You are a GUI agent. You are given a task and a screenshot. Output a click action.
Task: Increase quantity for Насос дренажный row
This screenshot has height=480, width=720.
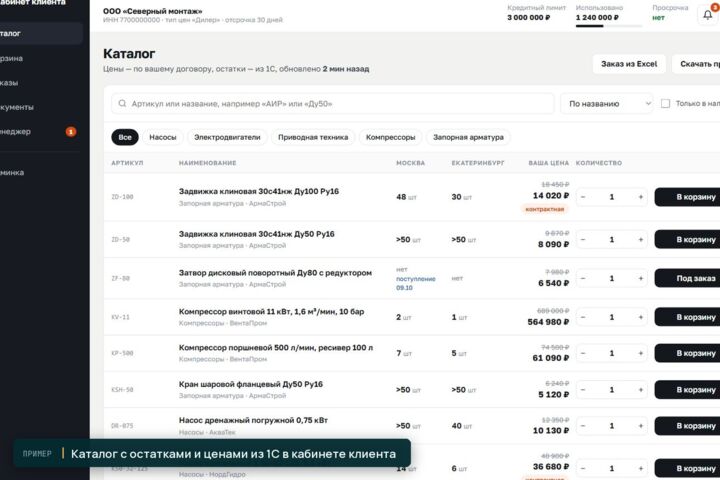point(641,426)
